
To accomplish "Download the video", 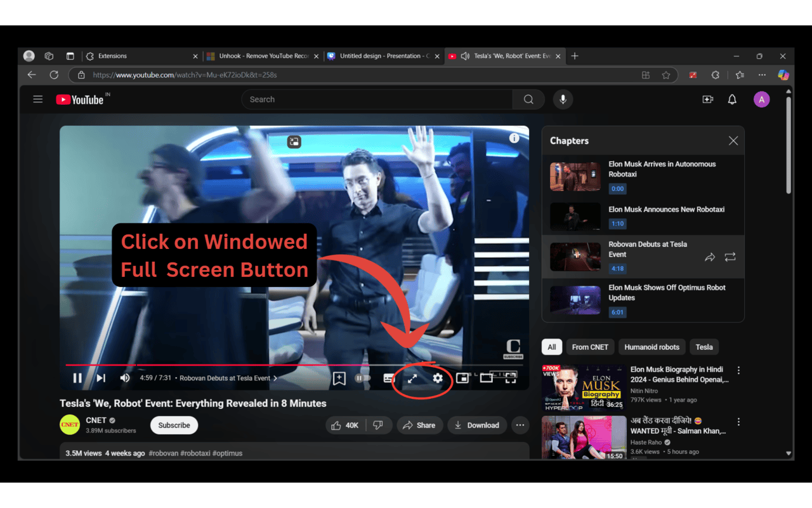I will [x=477, y=425].
